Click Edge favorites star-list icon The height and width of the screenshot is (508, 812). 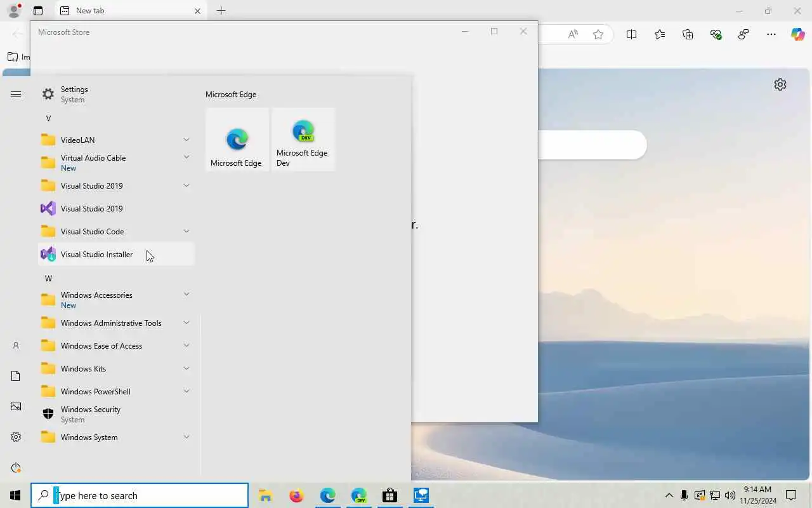pos(660,34)
